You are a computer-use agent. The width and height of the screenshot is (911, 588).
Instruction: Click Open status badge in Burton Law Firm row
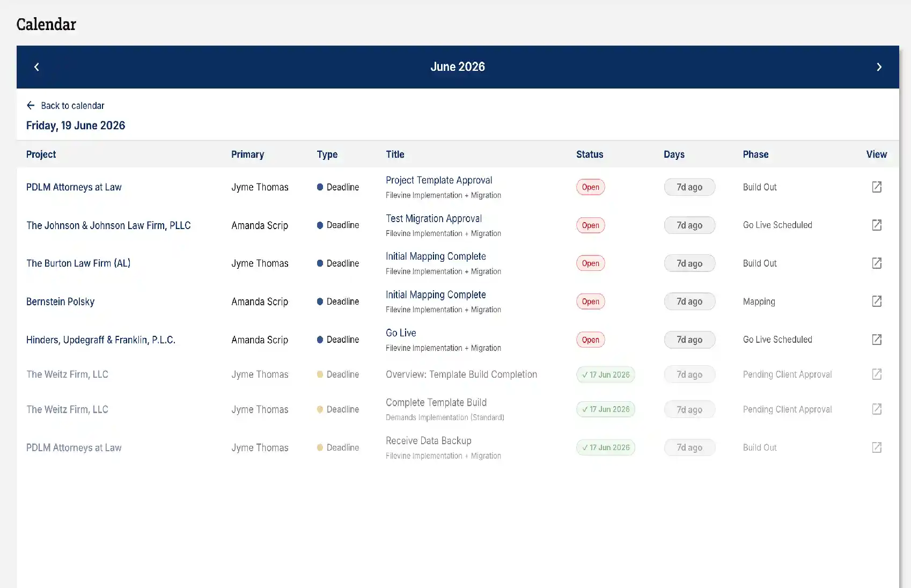click(590, 263)
